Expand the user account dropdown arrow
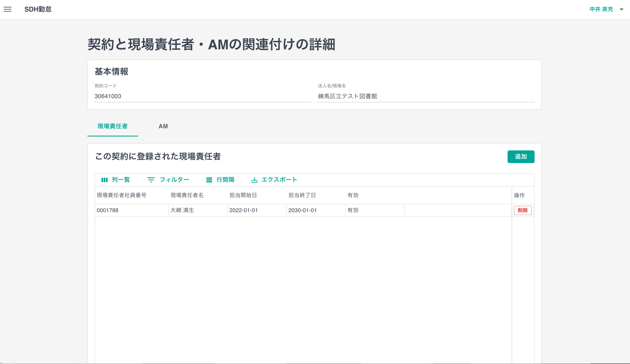The image size is (630, 364). click(x=621, y=9)
